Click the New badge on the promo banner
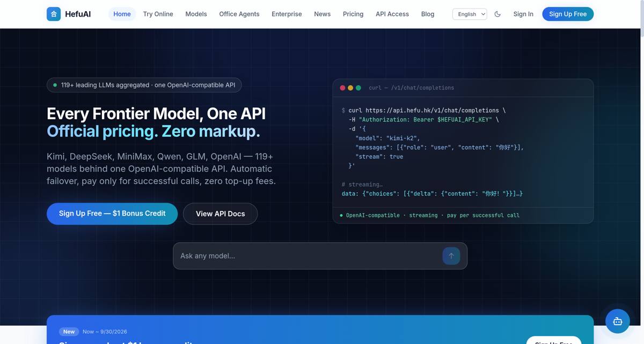The width and height of the screenshot is (644, 344). tap(69, 332)
